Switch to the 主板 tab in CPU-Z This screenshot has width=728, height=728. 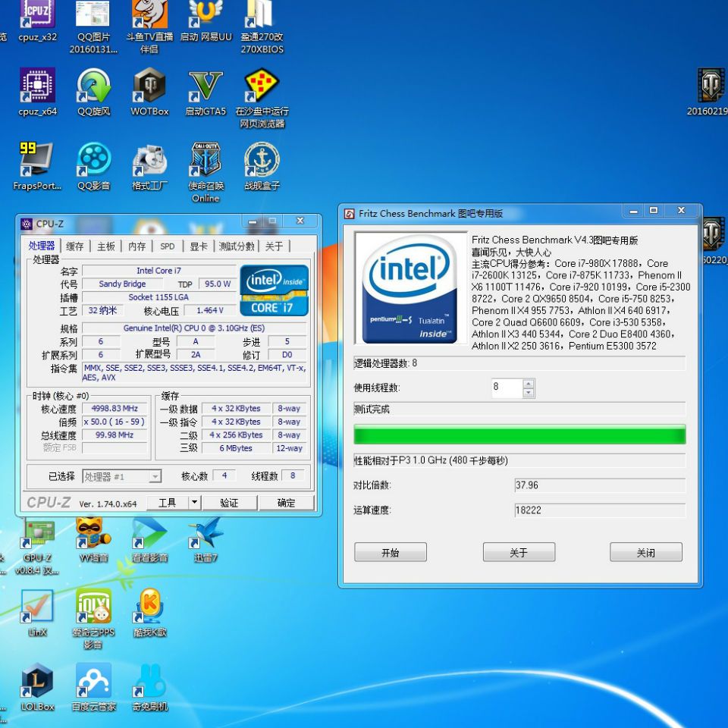pos(106,246)
